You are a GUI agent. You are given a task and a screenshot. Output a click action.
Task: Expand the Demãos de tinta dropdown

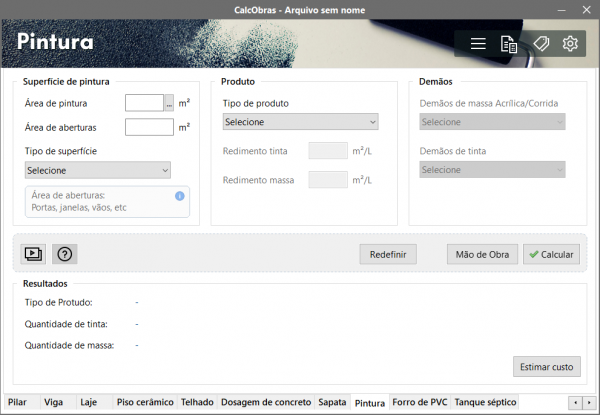492,170
